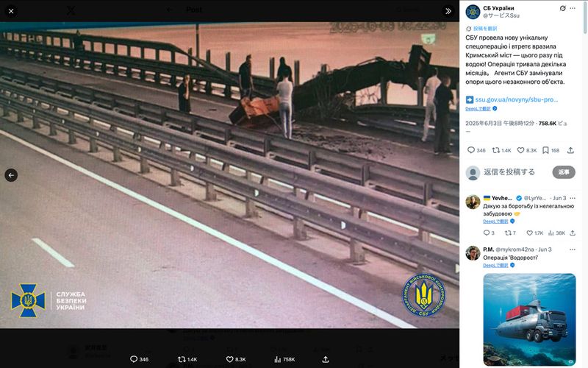This screenshot has height=368, width=588.
Task: Collapse the side panel with the double-chevron icon
Action: (x=448, y=11)
